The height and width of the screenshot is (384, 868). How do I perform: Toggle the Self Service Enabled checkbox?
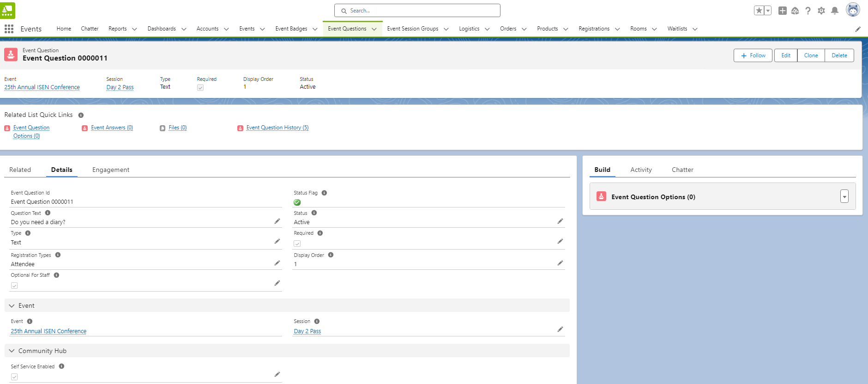point(14,377)
